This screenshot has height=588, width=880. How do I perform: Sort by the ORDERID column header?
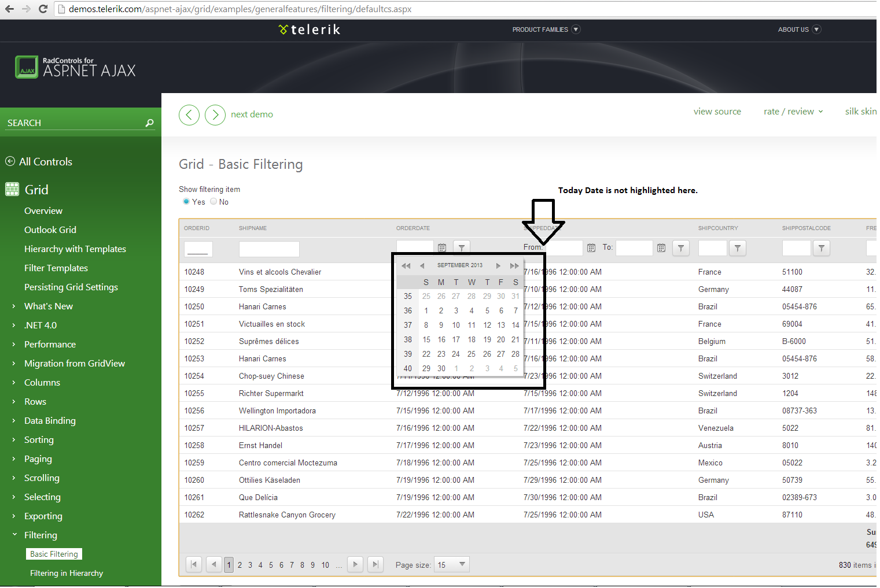pos(197,228)
